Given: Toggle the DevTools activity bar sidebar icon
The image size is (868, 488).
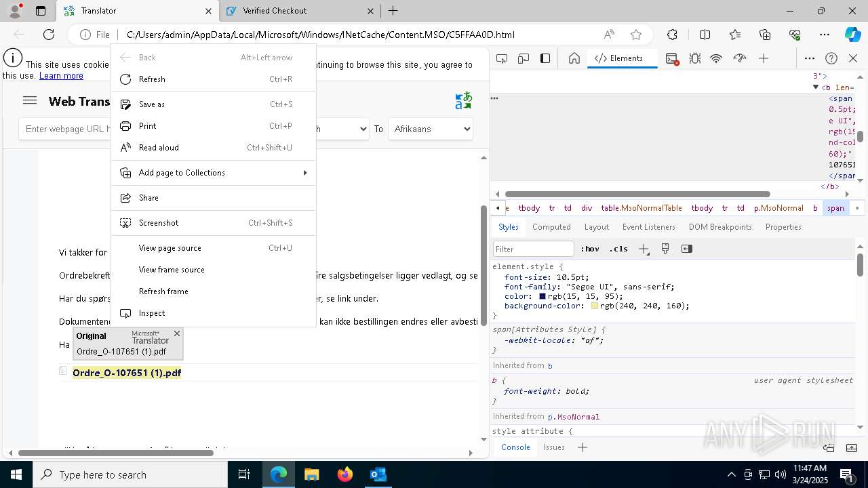Looking at the screenshot, I should (x=545, y=58).
